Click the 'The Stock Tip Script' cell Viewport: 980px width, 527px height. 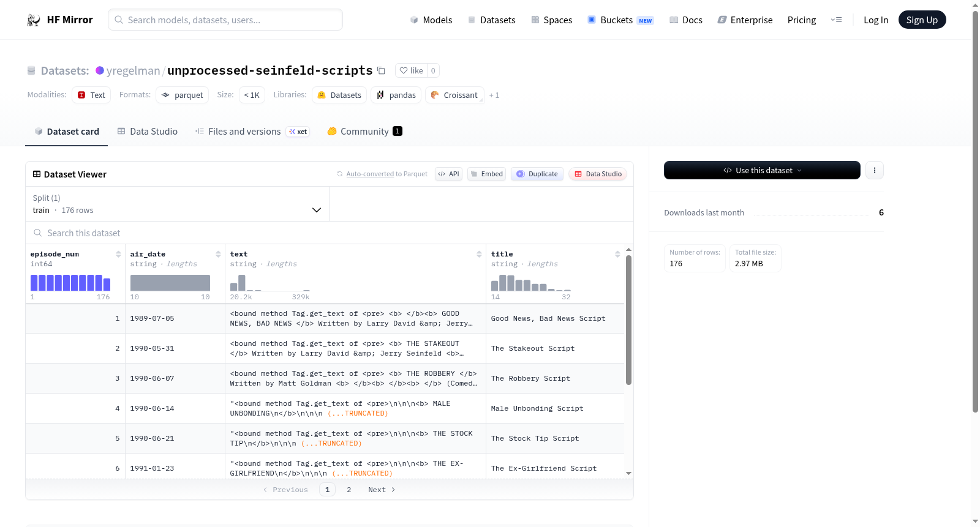pos(555,438)
